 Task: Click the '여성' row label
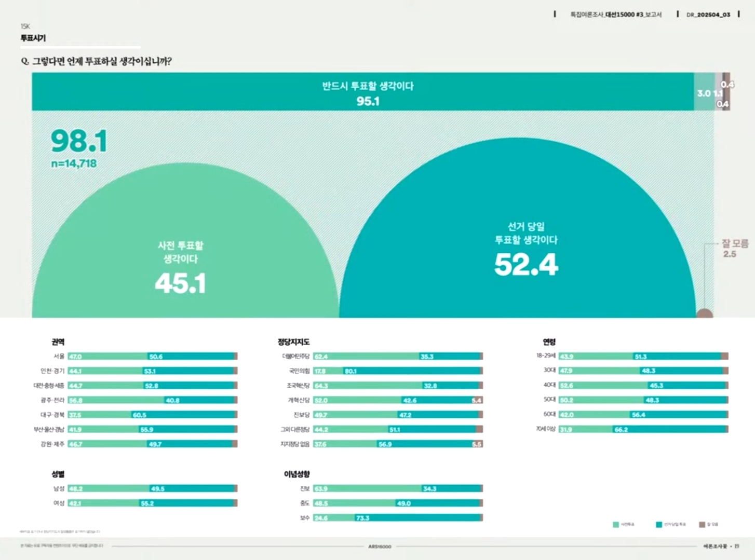coord(59,503)
